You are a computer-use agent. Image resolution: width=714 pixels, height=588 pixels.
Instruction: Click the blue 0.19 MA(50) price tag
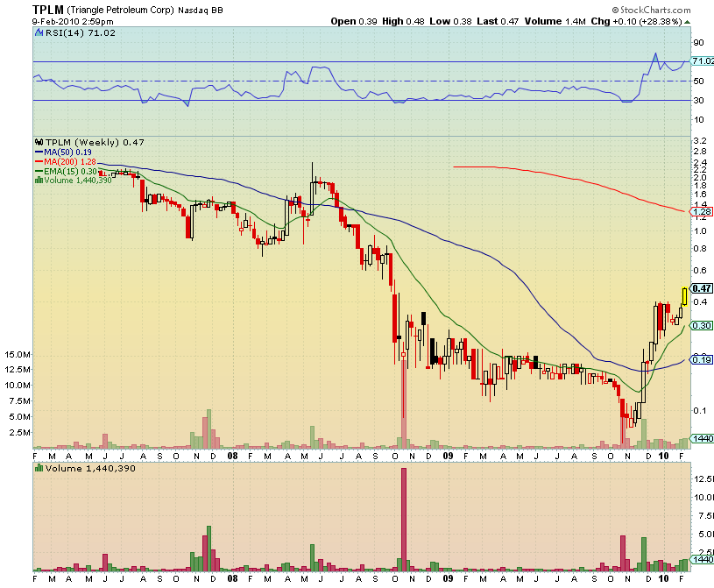tap(702, 360)
